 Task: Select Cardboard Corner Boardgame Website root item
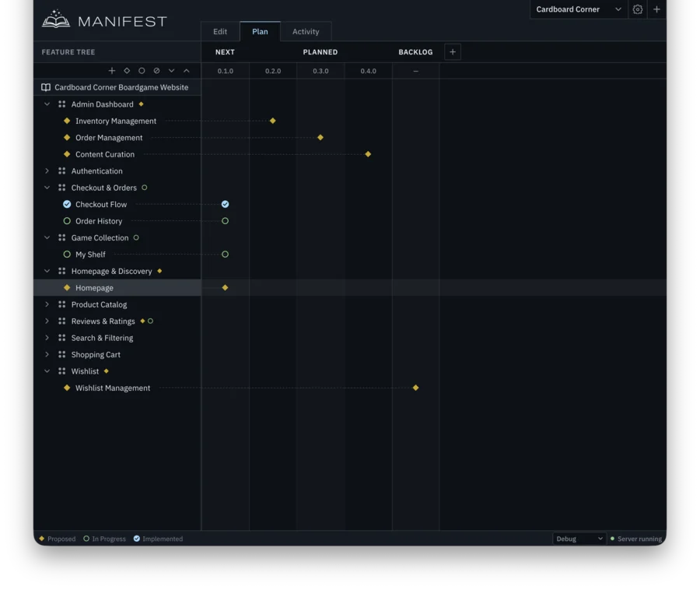click(121, 87)
